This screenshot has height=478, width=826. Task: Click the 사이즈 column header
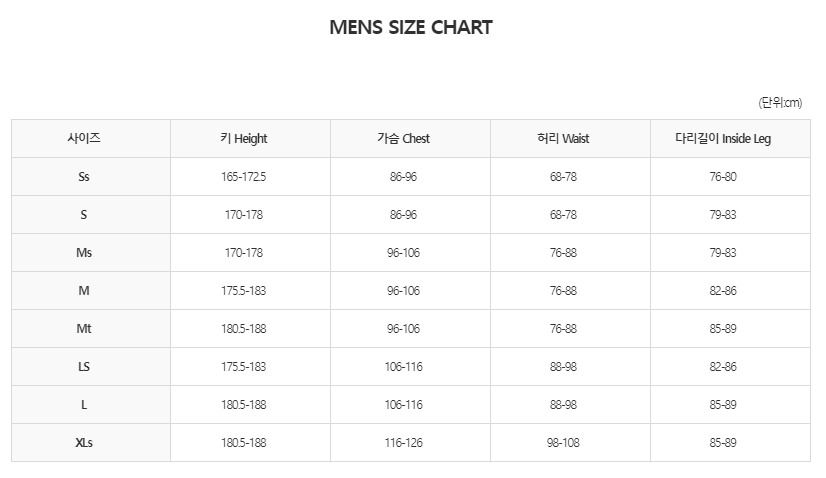point(84,139)
